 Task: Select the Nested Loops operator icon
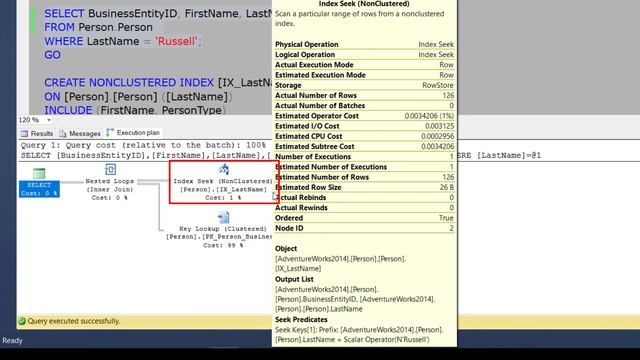pos(110,169)
